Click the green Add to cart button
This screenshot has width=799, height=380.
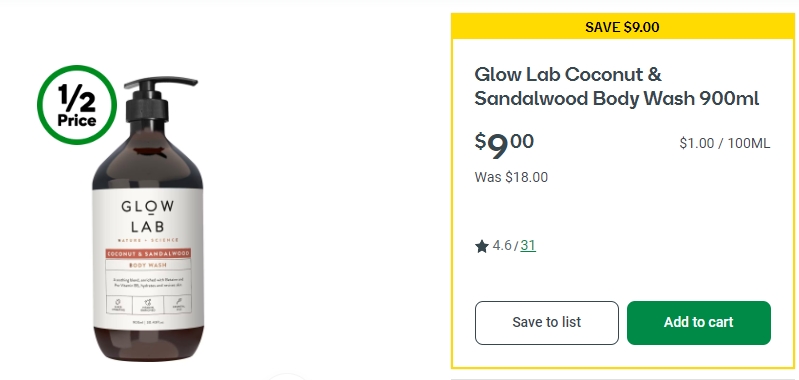699,322
